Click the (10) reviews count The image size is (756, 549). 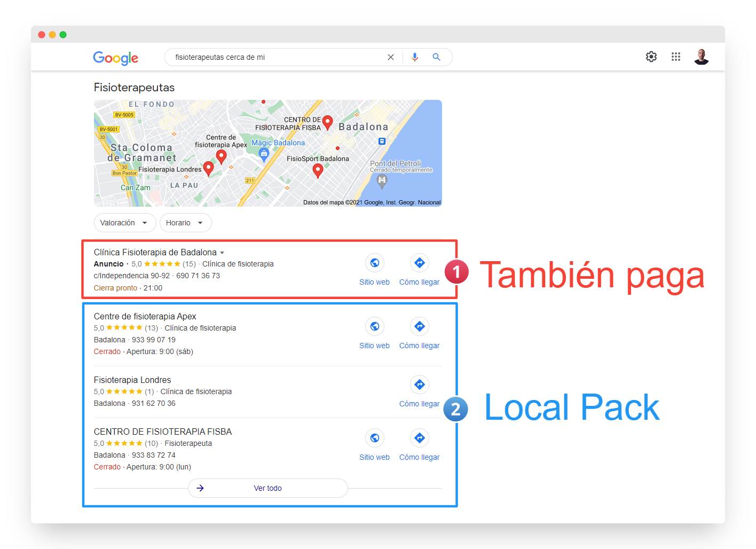pyautogui.click(x=152, y=443)
